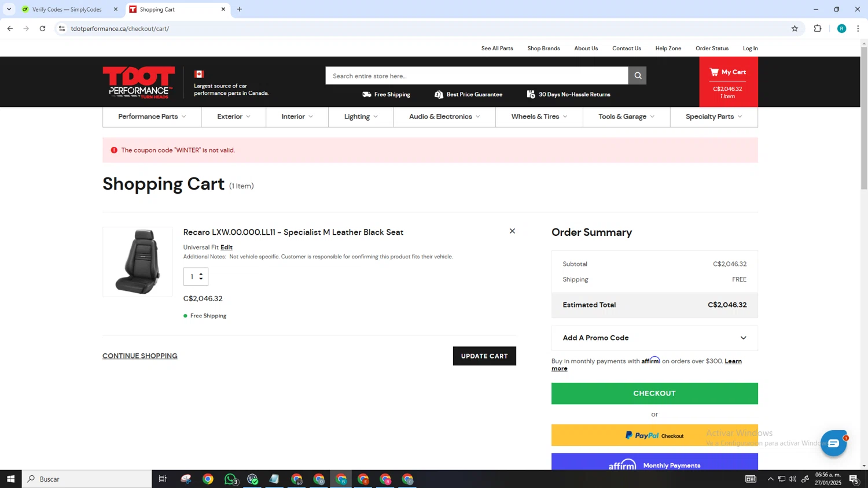The height and width of the screenshot is (488, 868).
Task: Close the Verify Codes tab
Action: click(x=116, y=9)
